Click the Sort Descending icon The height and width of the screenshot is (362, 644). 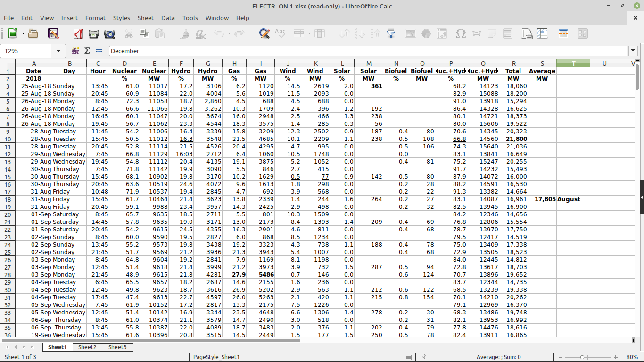376,33
